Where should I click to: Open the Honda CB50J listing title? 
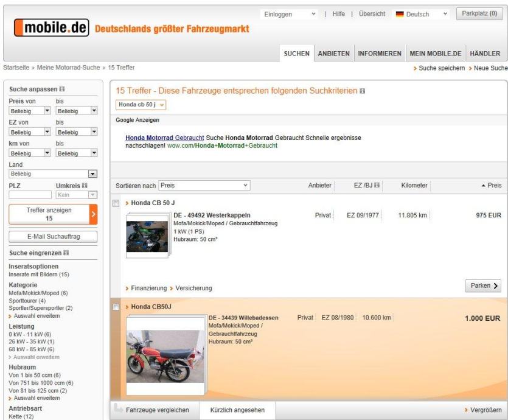(x=151, y=307)
